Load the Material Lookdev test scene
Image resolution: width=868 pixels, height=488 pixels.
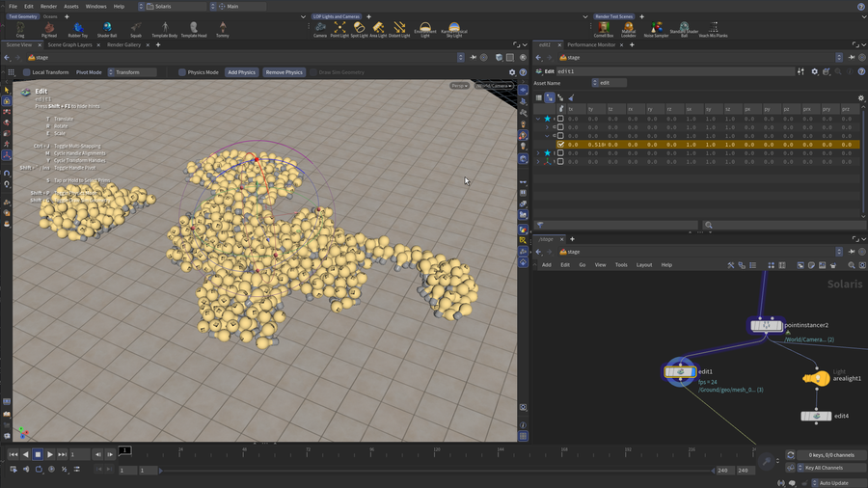[x=628, y=29]
